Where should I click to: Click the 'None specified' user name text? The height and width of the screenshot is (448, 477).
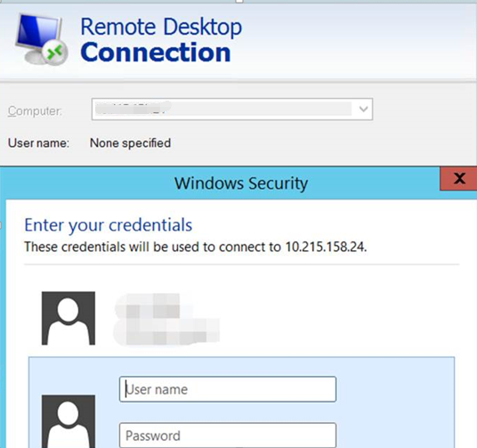(130, 143)
